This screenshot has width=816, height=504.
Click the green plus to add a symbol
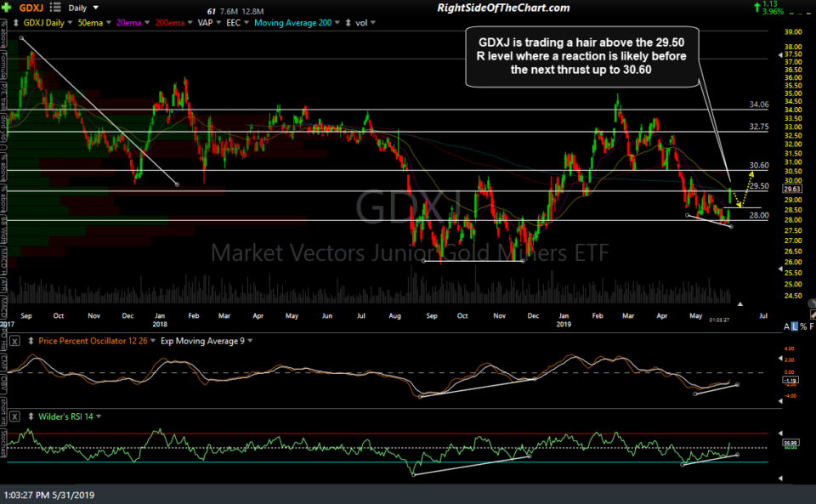point(8,7)
